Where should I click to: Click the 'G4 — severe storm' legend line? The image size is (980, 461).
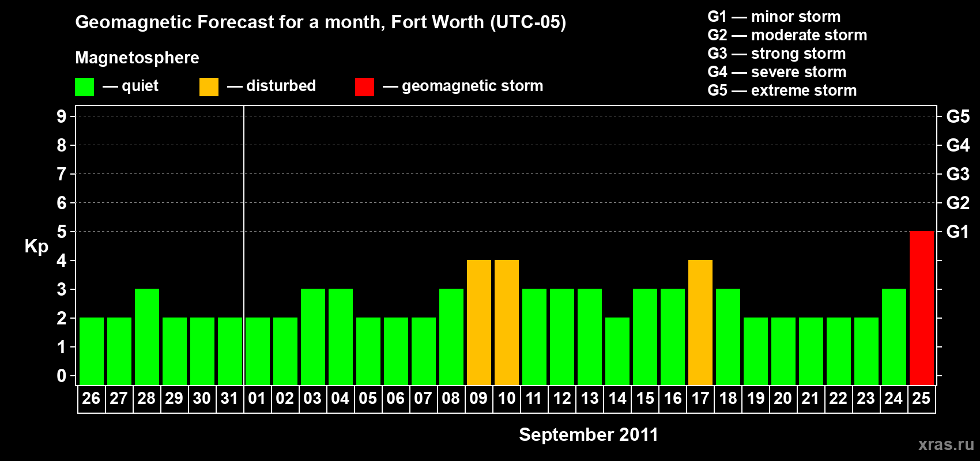(777, 72)
